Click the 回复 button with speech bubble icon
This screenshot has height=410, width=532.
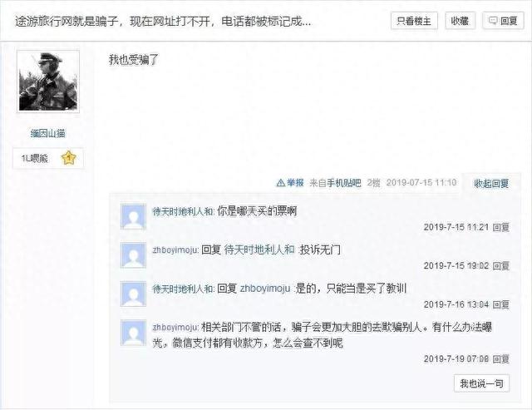click(503, 21)
